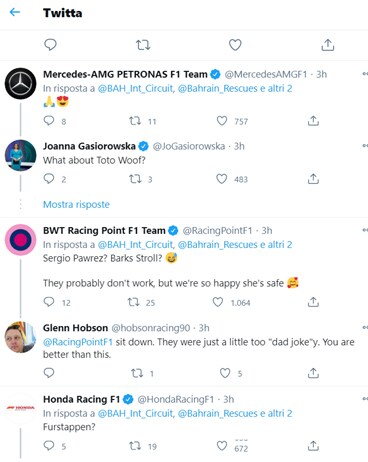Like the Honda Racing F1 Furstappen tweet
Screen dimensions: 368x462
[x=222, y=446]
